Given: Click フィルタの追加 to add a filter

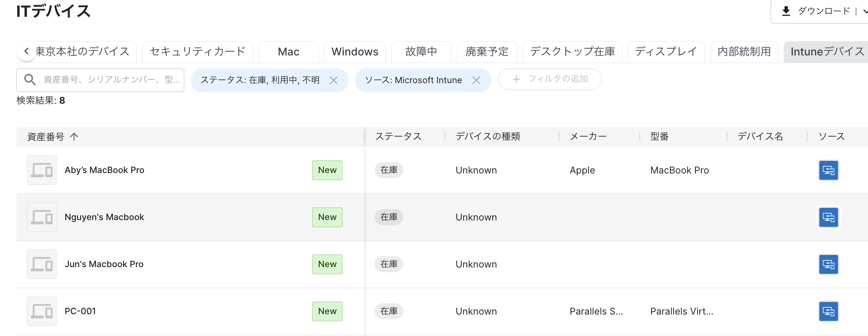Looking at the screenshot, I should (549, 79).
